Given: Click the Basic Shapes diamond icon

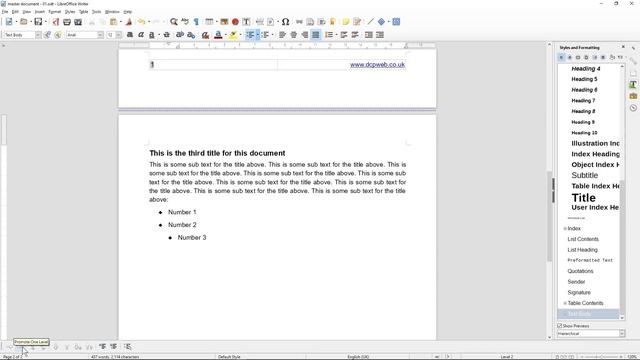Looking at the screenshot, I should (x=381, y=22).
